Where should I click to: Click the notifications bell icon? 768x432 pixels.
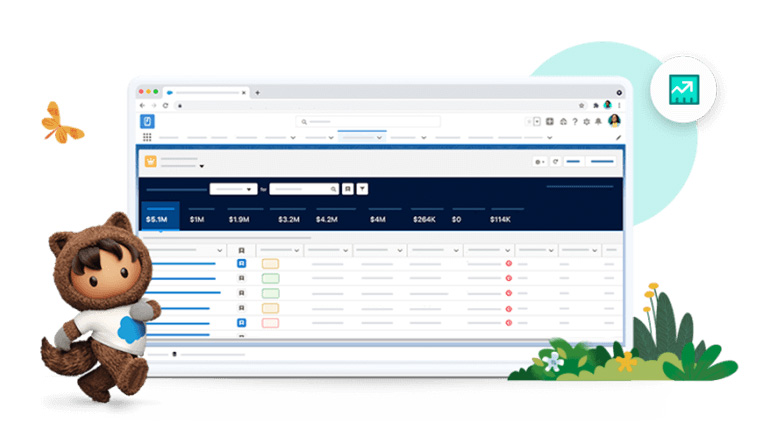[599, 121]
